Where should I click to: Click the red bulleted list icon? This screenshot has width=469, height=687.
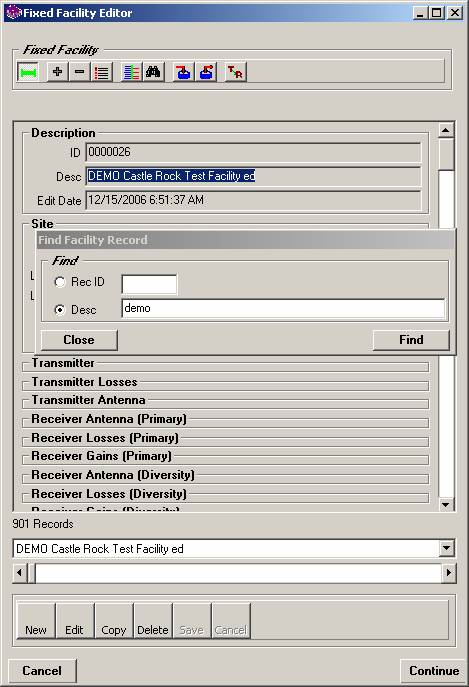point(101,72)
